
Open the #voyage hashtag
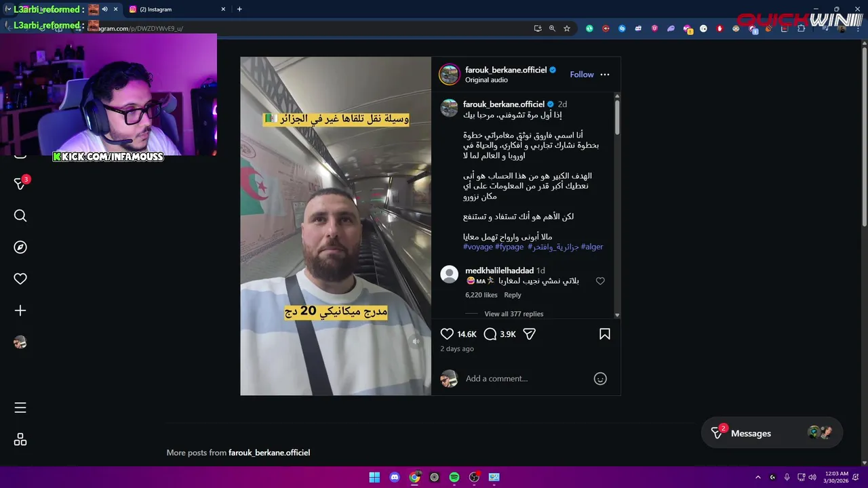pos(477,247)
